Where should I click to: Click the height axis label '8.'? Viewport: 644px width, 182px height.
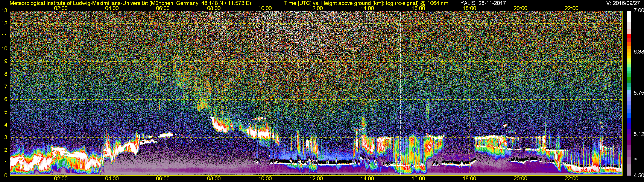tap(6, 74)
